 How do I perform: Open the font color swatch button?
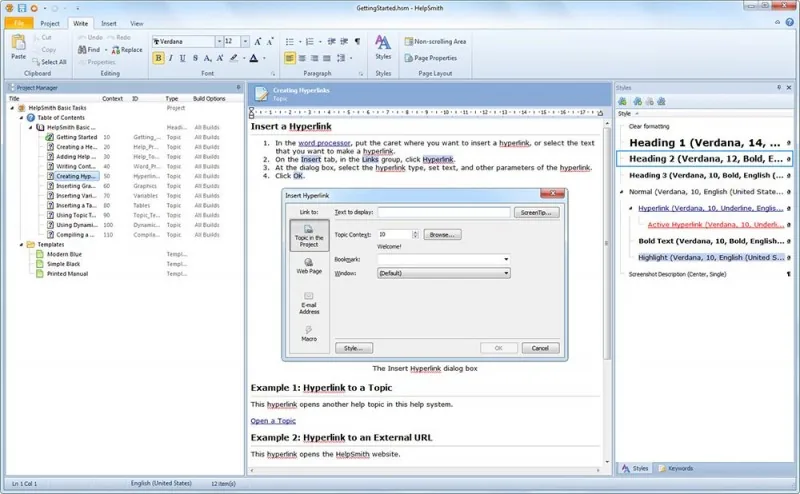[254, 58]
